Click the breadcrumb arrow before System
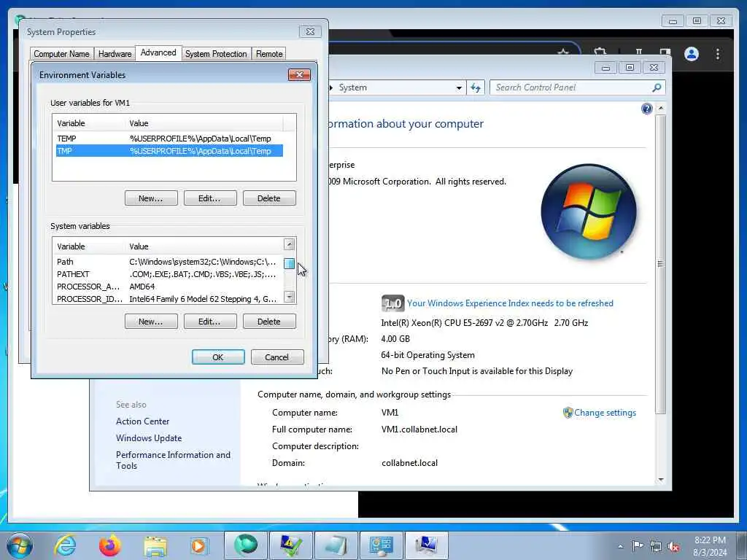Screen dimensions: 747x560 (332, 87)
